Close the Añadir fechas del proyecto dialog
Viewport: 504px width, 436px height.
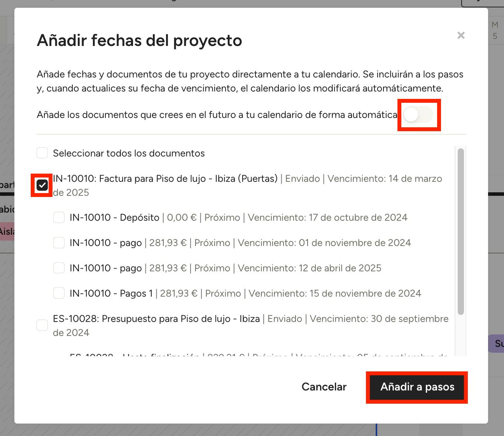pos(461,35)
